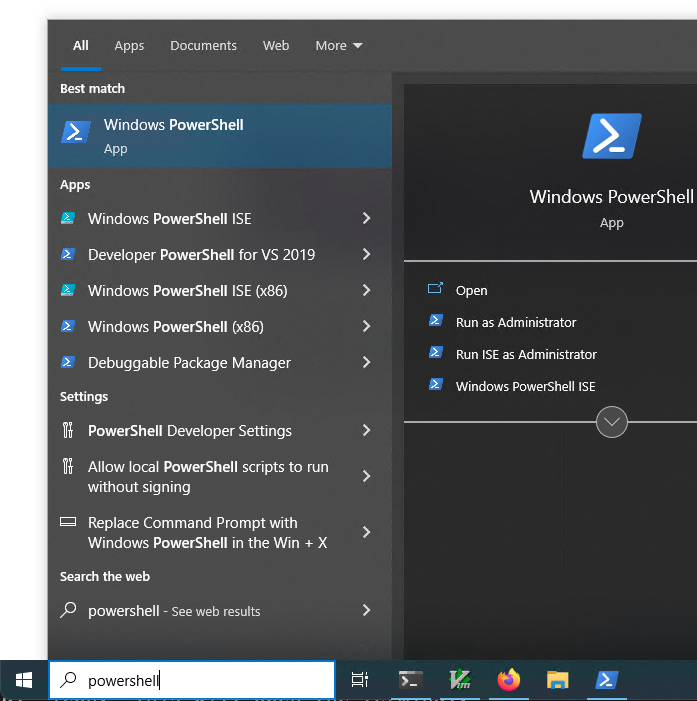697x701 pixels.
Task: Select Windows PowerShell (x86) result text
Action: [176, 327]
